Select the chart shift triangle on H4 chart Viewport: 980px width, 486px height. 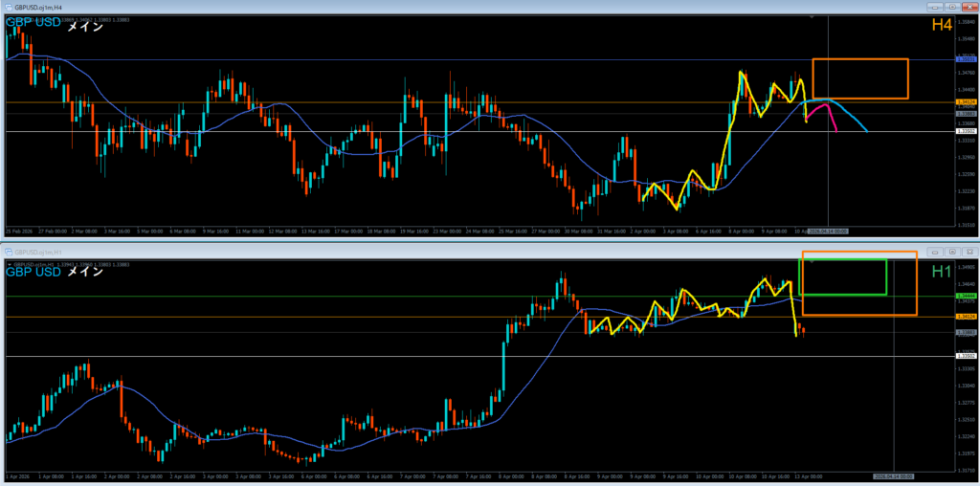813,16
